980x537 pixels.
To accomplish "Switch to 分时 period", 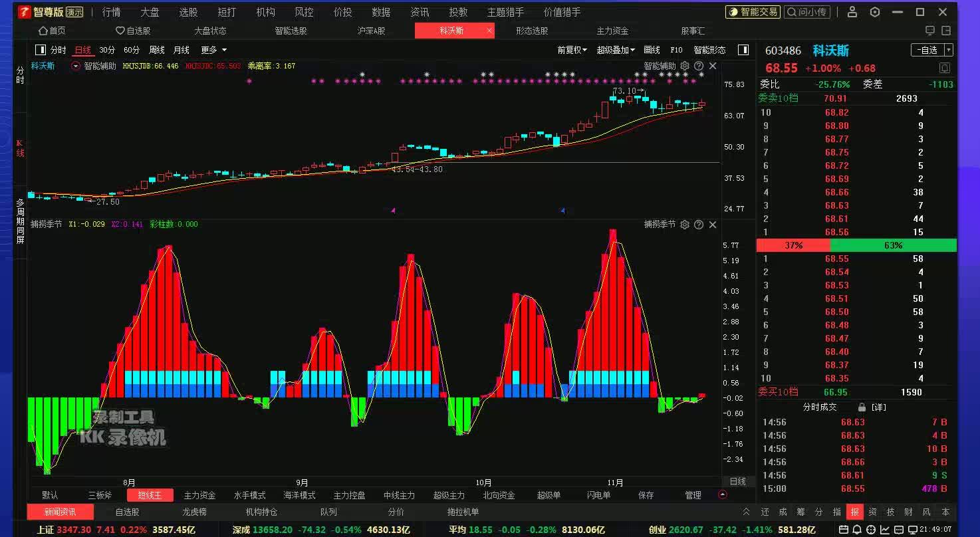I will tap(59, 50).
